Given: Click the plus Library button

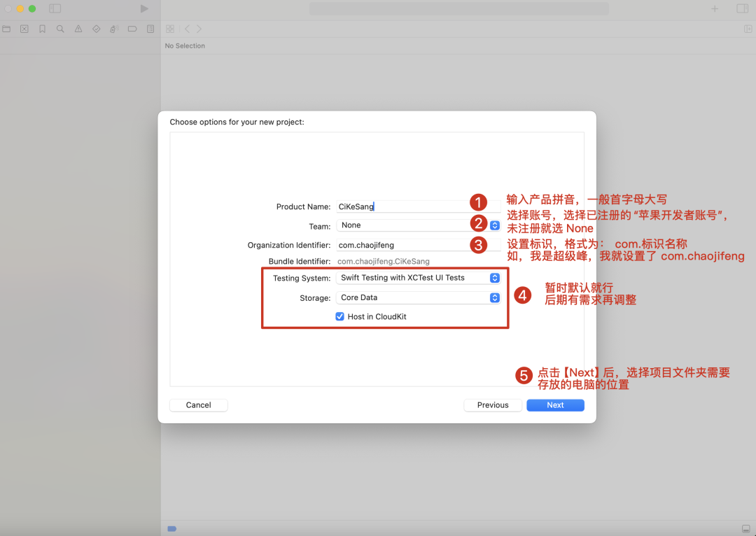Looking at the screenshot, I should (715, 8).
